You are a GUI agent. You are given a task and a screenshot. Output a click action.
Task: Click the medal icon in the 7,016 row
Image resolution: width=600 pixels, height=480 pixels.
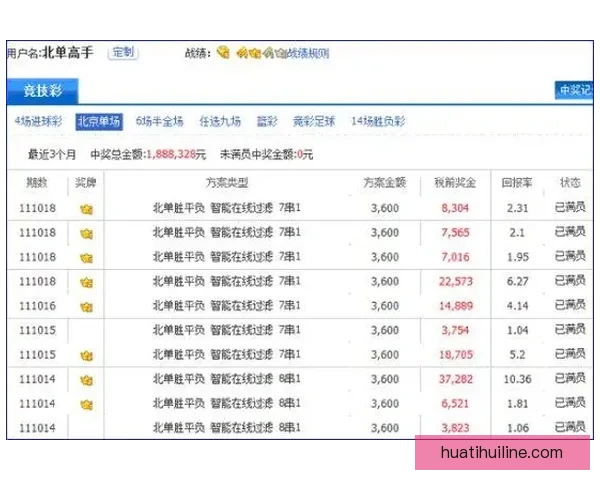[86, 258]
